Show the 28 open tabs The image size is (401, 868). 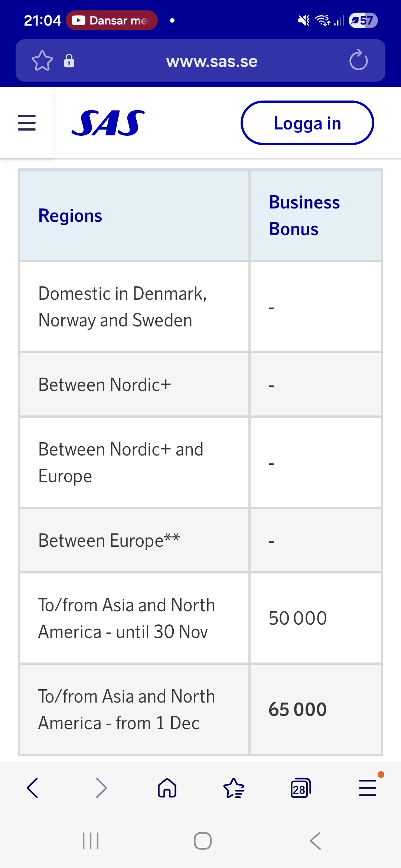[x=300, y=788]
